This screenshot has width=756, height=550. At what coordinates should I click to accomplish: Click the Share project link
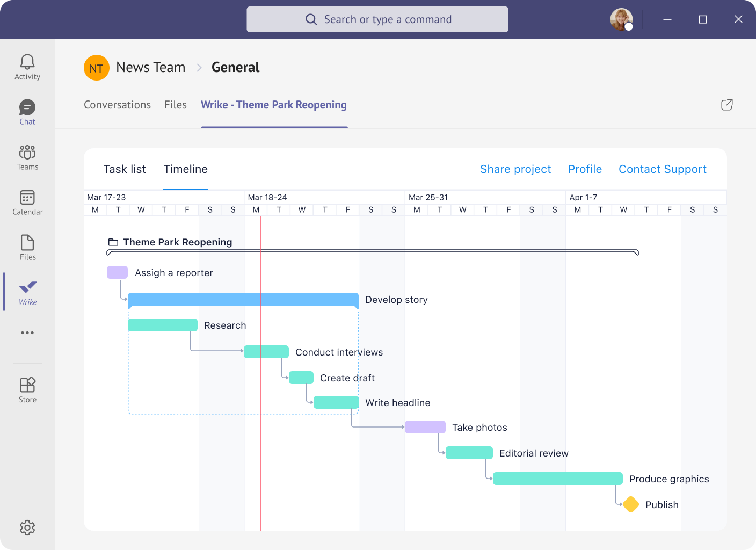click(515, 169)
